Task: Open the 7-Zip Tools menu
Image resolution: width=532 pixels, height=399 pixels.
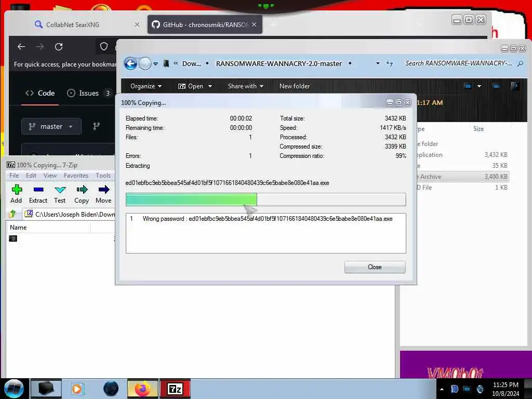Action: tap(103, 176)
